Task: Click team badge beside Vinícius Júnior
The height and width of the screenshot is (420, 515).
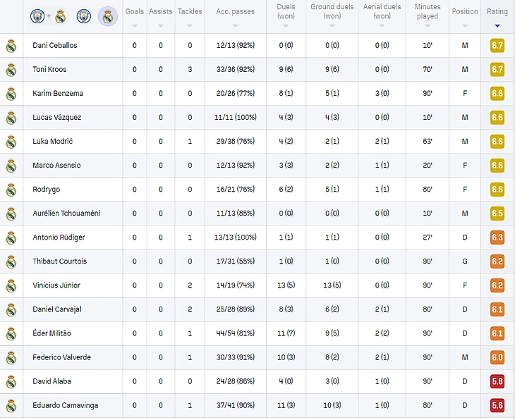Action: click(11, 286)
